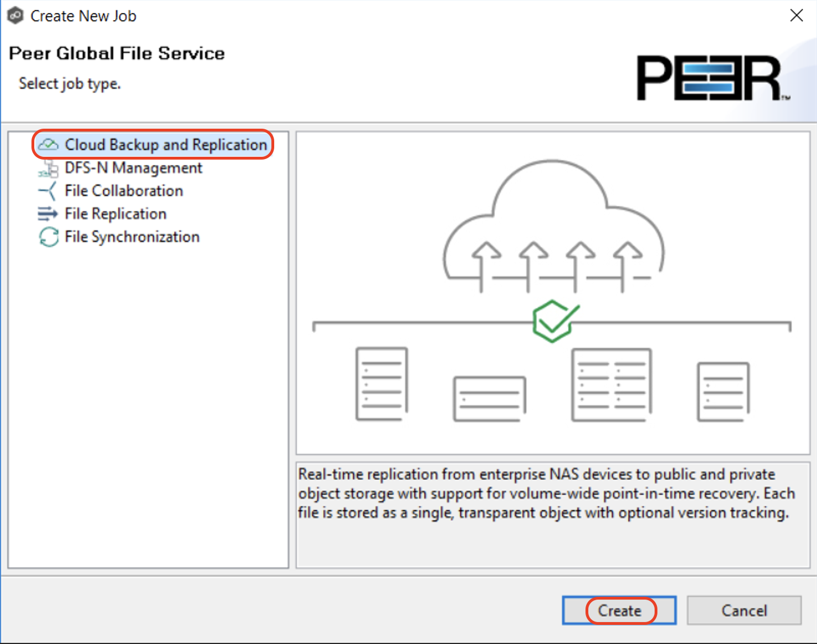The image size is (817, 644).
Task: Cancel the Create New Job dialog
Action: [x=744, y=610]
